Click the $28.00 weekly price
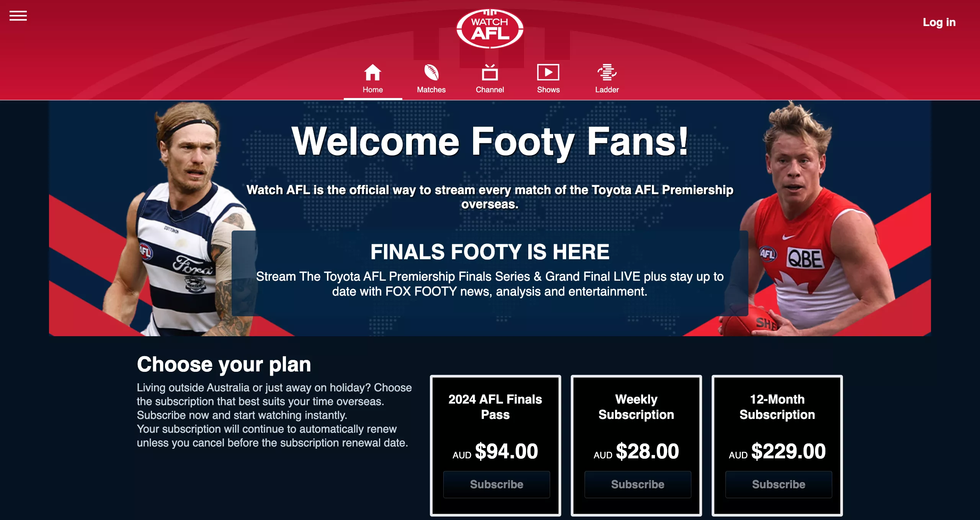This screenshot has width=980, height=520. [x=647, y=451]
